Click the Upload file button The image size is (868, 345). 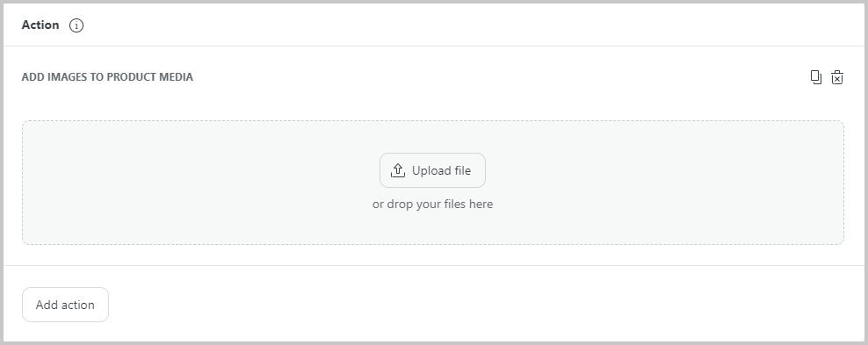pyautogui.click(x=432, y=170)
